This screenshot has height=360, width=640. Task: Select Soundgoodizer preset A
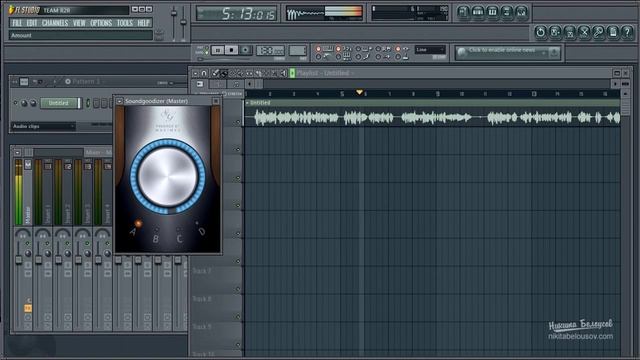(134, 232)
